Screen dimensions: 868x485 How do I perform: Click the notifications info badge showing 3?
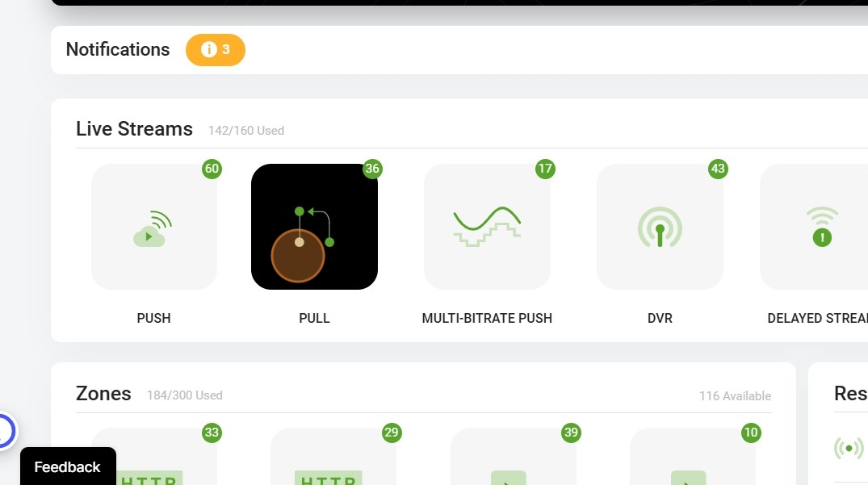click(x=216, y=50)
